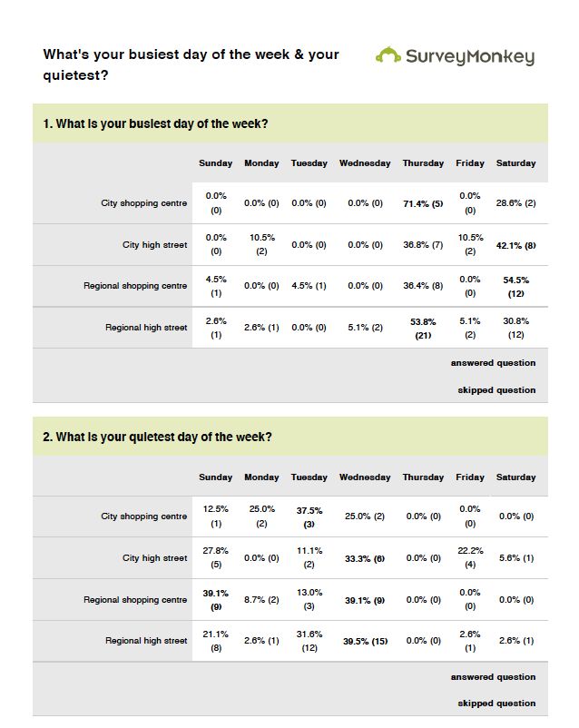The height and width of the screenshot is (728, 579).
Task: Select Regional shopping centre row label in question 2
Action: [x=135, y=600]
